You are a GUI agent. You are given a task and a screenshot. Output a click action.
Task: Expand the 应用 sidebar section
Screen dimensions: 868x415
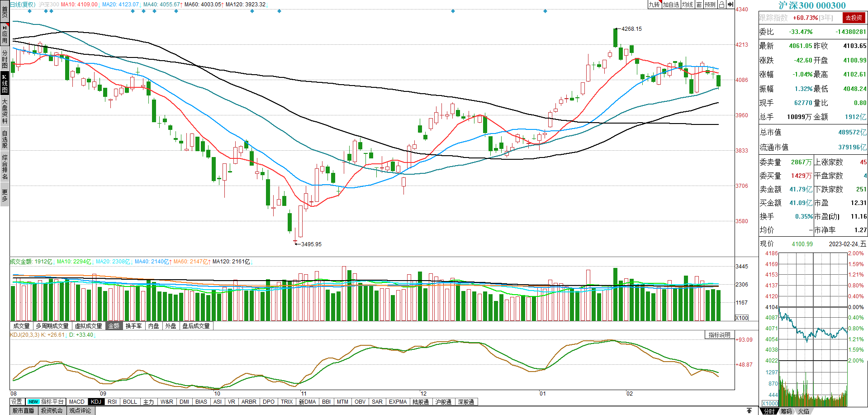(x=5, y=34)
